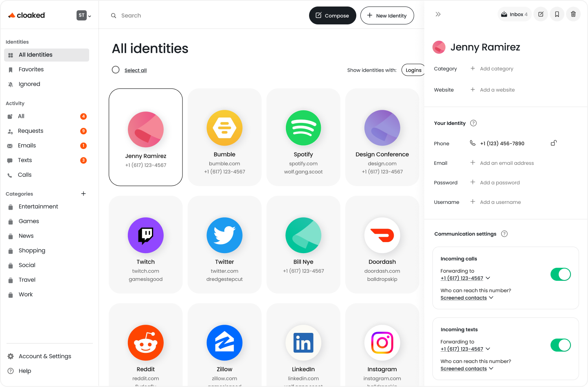Expand Incoming texts Screened contacts dropdown
This screenshot has height=387, width=588.
point(467,369)
